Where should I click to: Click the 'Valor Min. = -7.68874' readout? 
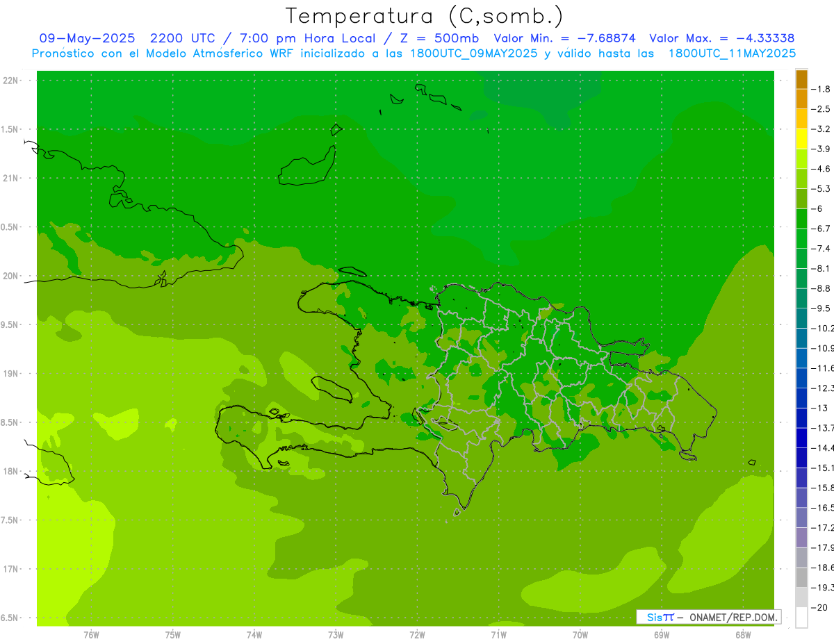(564, 38)
